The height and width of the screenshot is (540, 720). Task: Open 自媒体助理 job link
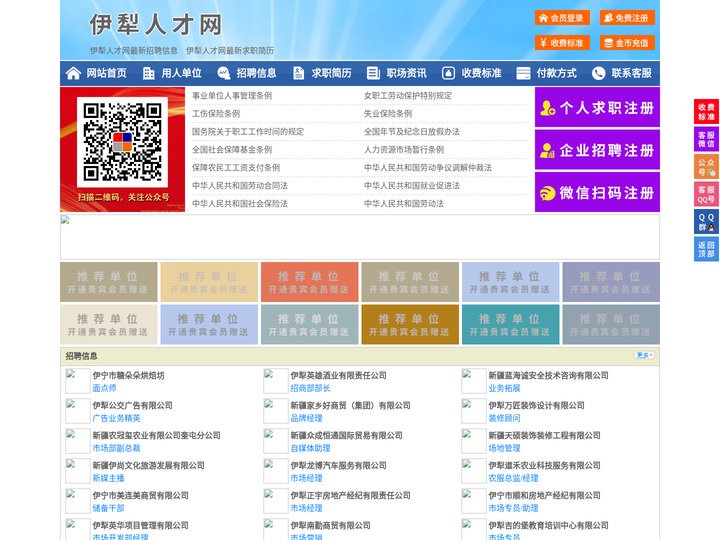coord(310,448)
